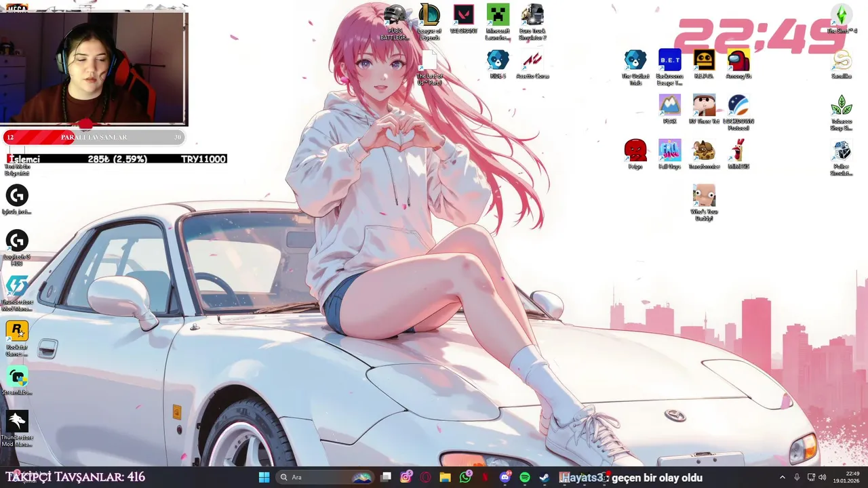The image size is (868, 488).
Task: Open the MIMESIS chicken icon
Action: (x=738, y=155)
